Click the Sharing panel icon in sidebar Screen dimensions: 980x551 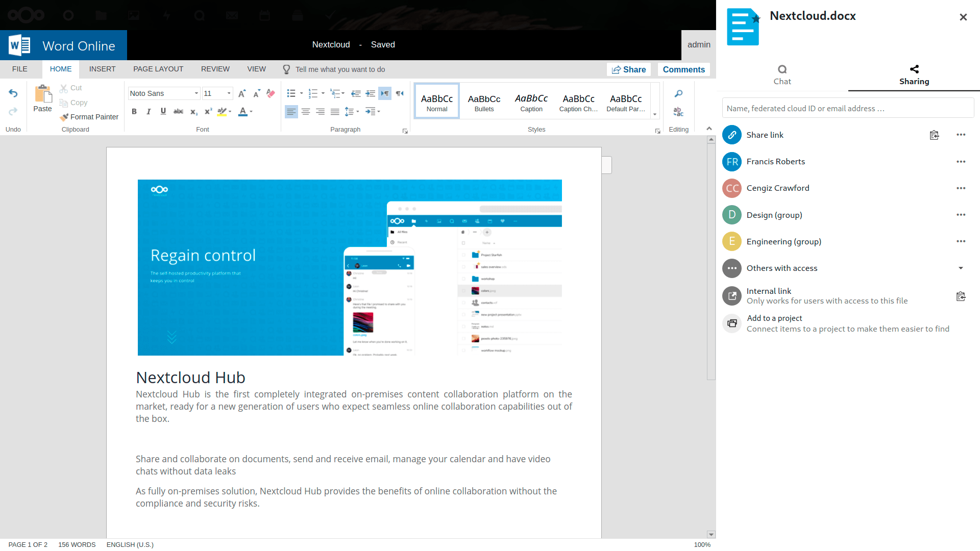[x=913, y=69]
